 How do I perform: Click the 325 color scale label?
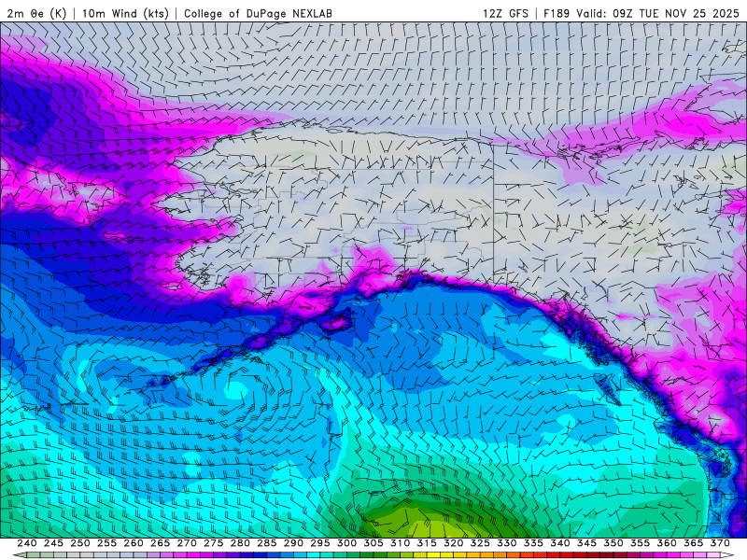(x=480, y=543)
